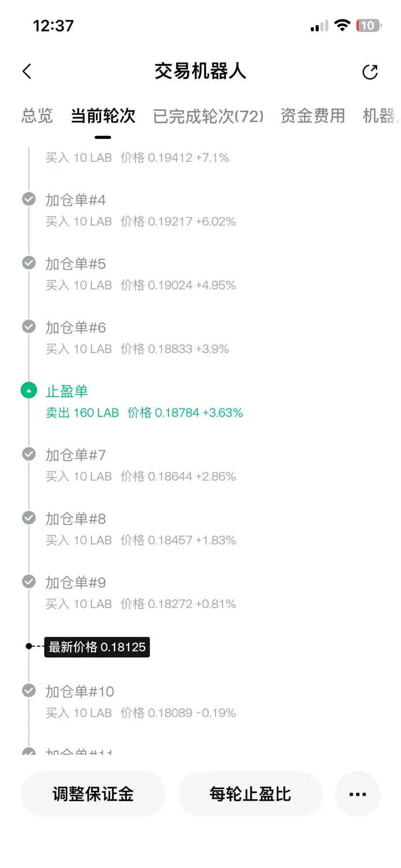401x868 pixels.
Task: Switch to the 总览 tab
Action: [37, 116]
